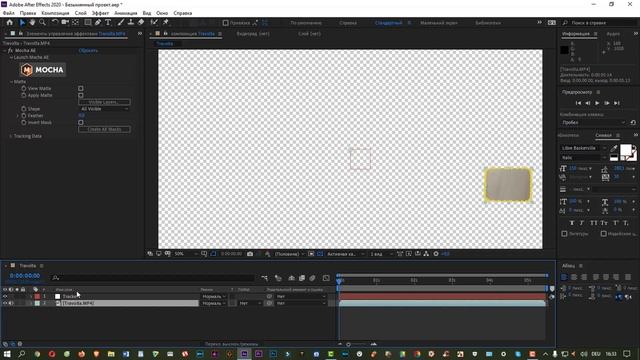The width and height of the screenshot is (640, 360).
Task: Open the Effect menu
Action: point(100,13)
